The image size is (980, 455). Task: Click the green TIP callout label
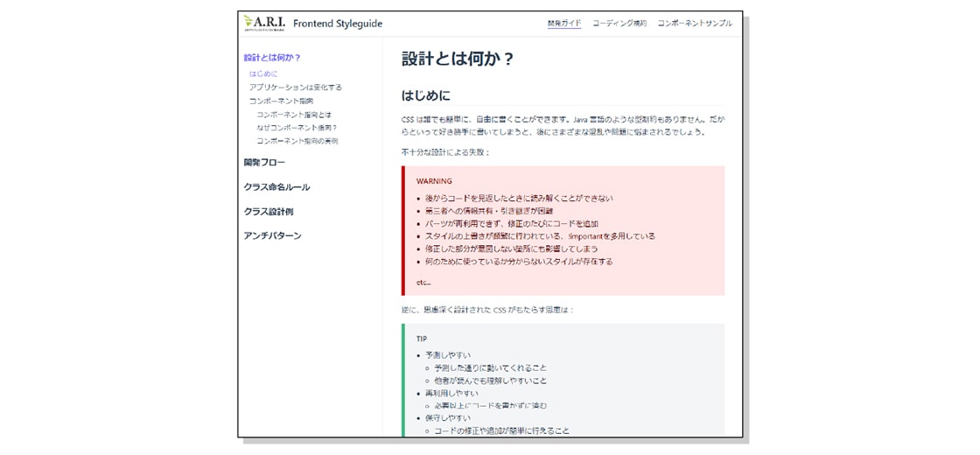[x=422, y=339]
